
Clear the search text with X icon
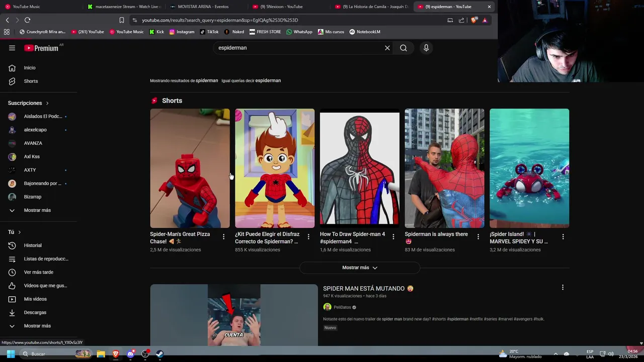pyautogui.click(x=387, y=48)
